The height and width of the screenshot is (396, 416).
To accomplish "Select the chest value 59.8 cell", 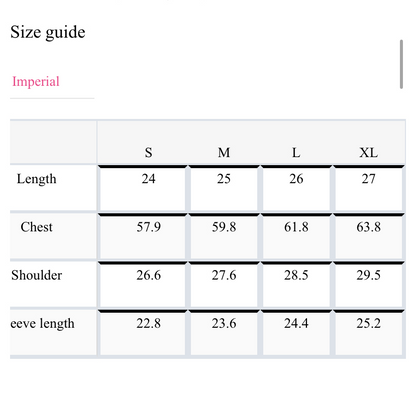I will pos(224,237).
